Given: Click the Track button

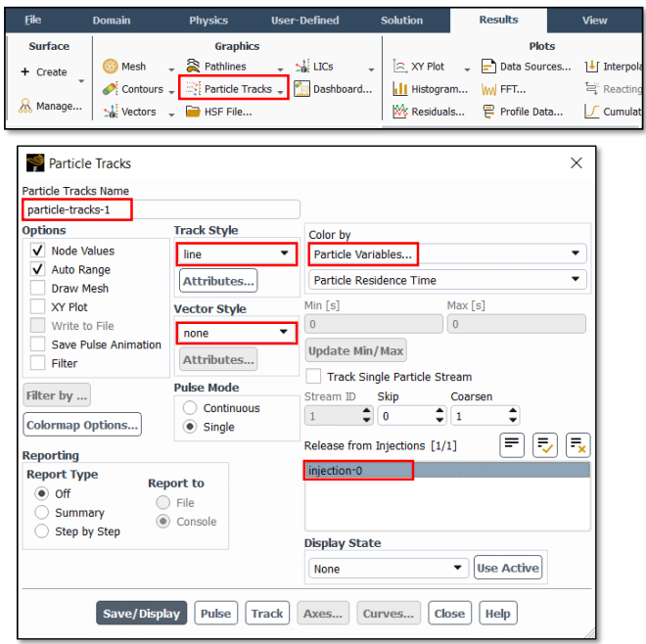Looking at the screenshot, I should tap(267, 613).
